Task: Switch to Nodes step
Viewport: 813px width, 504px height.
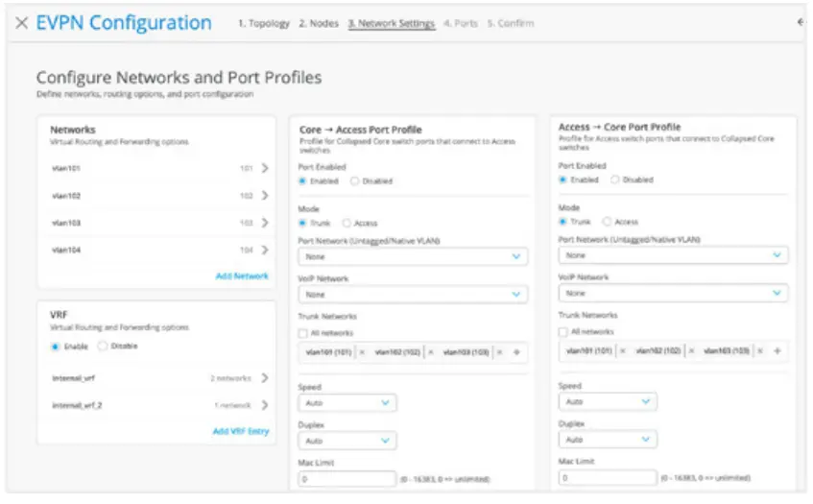Action: 319,24
